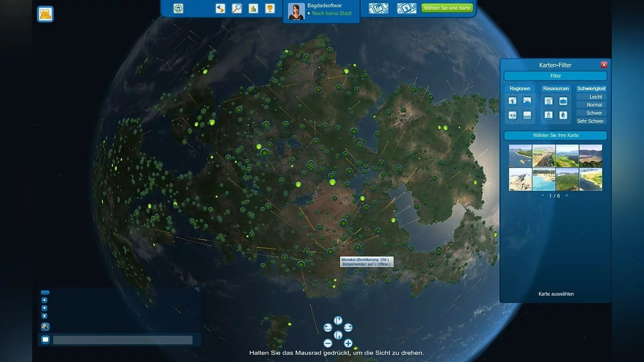Toggle the farmland resource filter

(548, 100)
